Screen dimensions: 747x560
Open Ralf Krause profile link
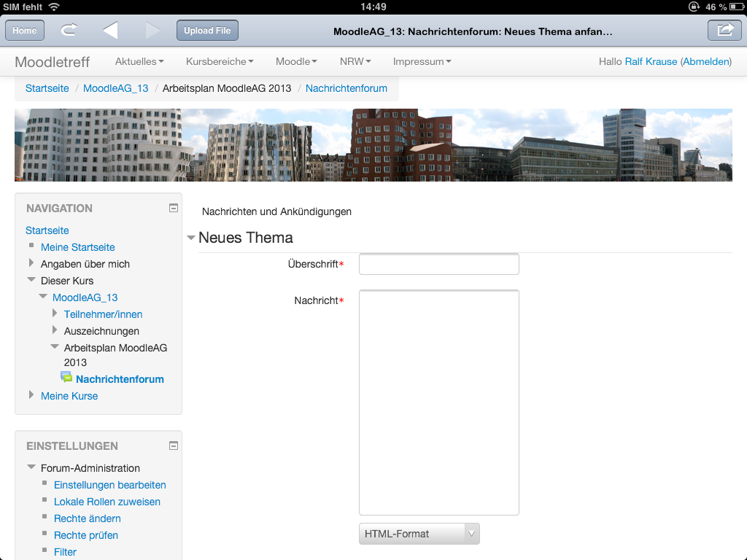[x=651, y=61]
